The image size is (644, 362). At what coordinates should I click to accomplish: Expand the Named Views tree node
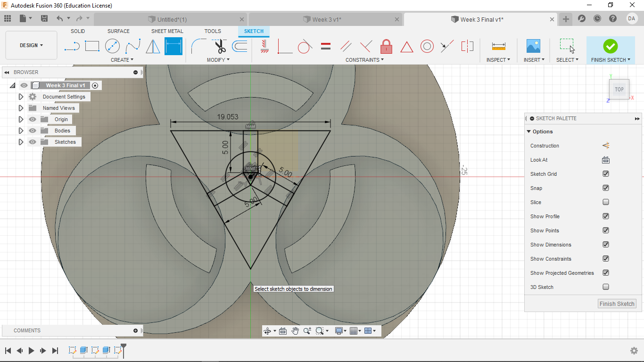click(21, 108)
